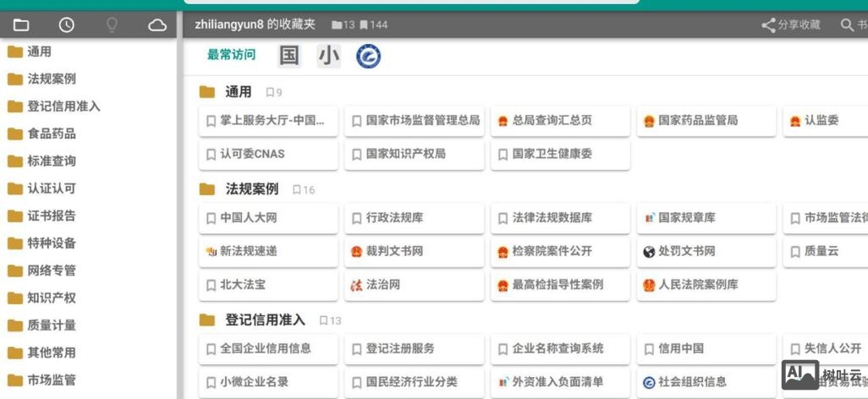Open the cloud sync icon
This screenshot has width=868, height=399.
[x=157, y=25]
